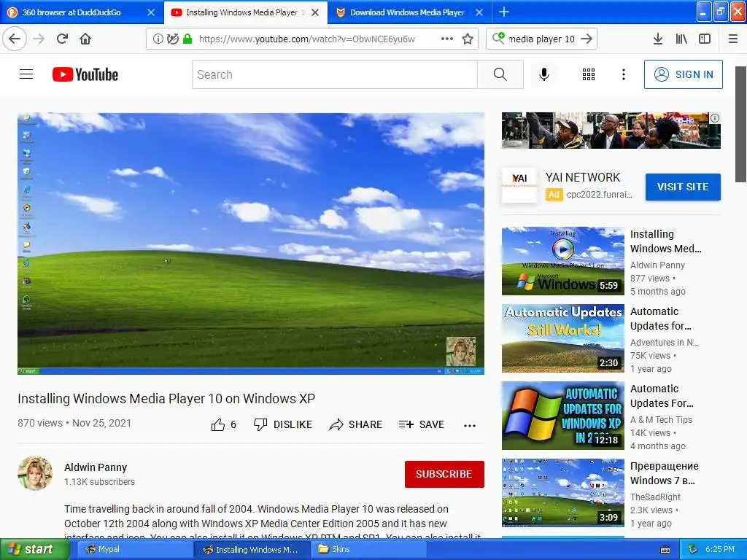Close the Download Windows Media Player tab

coord(479,12)
